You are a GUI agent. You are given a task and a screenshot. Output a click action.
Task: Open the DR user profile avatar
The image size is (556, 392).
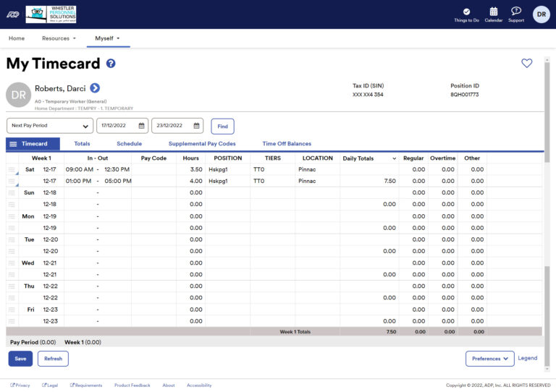[541, 14]
